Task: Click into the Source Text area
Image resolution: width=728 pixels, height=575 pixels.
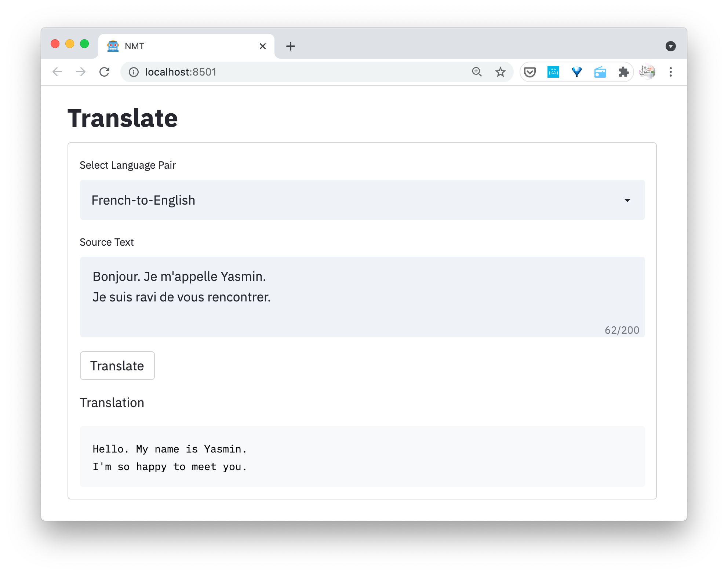Action: 363,297
